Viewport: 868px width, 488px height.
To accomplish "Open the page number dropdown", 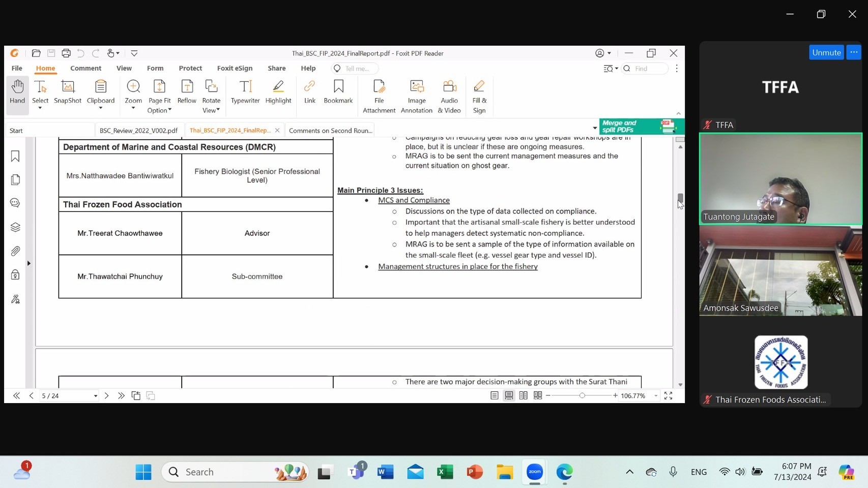I will pyautogui.click(x=95, y=396).
